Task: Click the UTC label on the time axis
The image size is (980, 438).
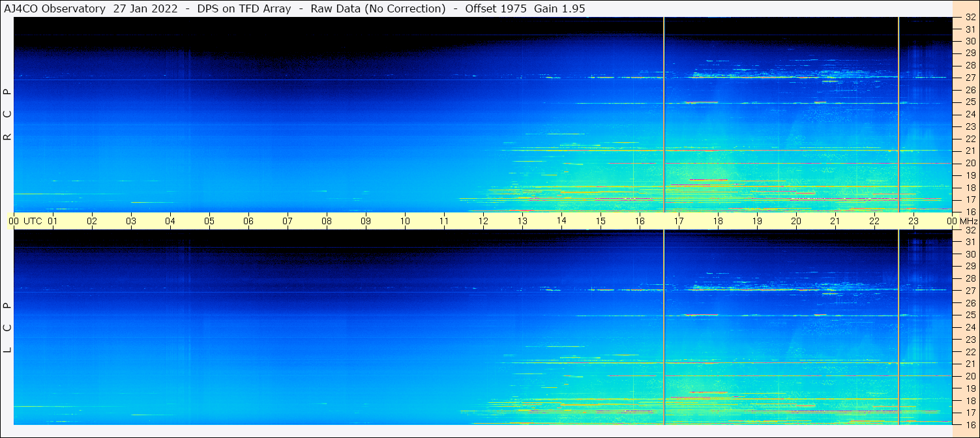Action: tap(33, 221)
